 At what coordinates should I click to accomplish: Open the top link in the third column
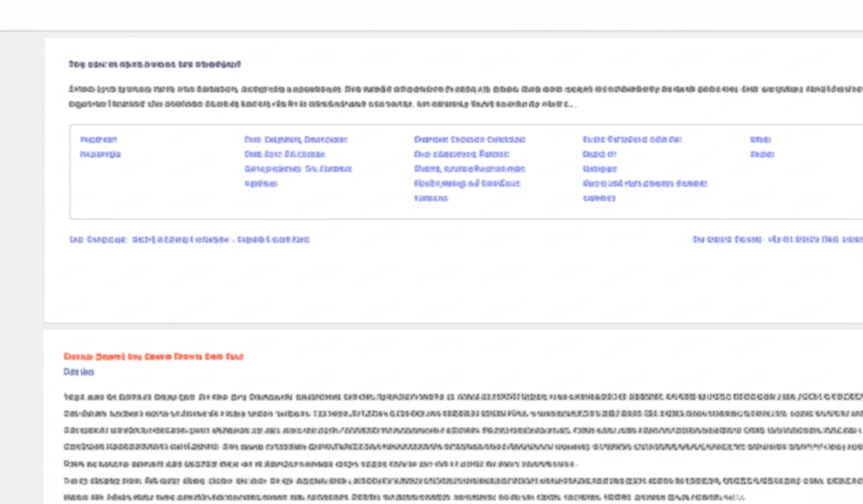469,140
